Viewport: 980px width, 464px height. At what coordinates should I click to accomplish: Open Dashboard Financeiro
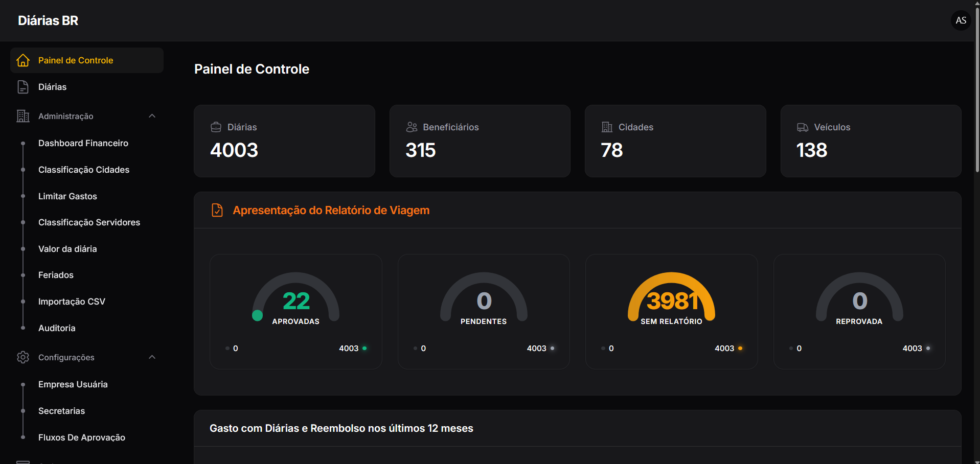pos(83,143)
